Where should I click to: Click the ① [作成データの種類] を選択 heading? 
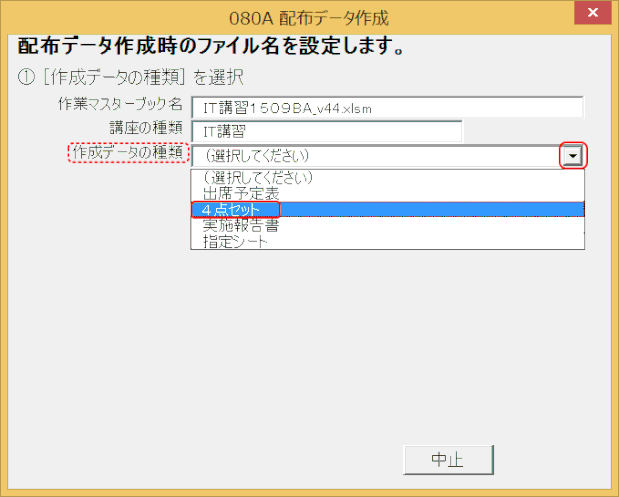[131, 77]
